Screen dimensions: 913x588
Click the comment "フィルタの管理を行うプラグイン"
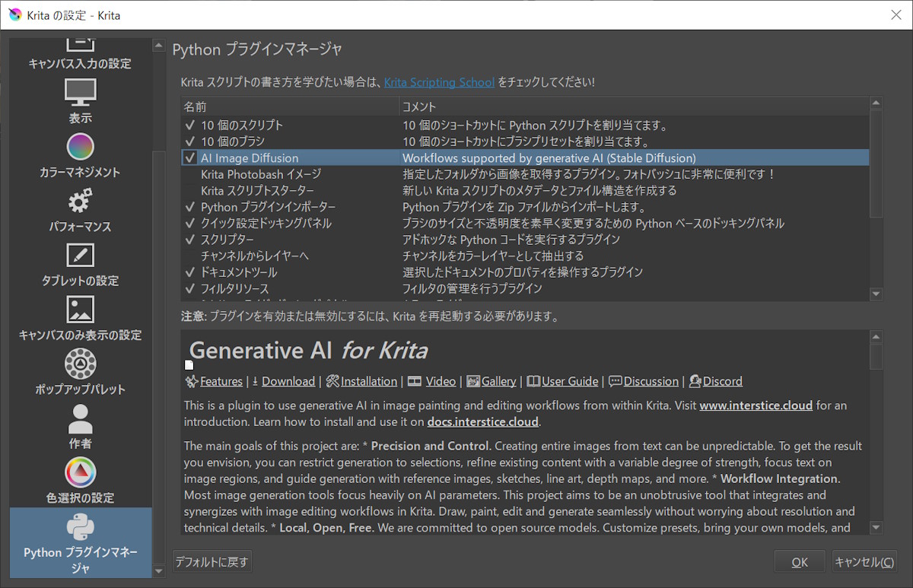click(472, 289)
